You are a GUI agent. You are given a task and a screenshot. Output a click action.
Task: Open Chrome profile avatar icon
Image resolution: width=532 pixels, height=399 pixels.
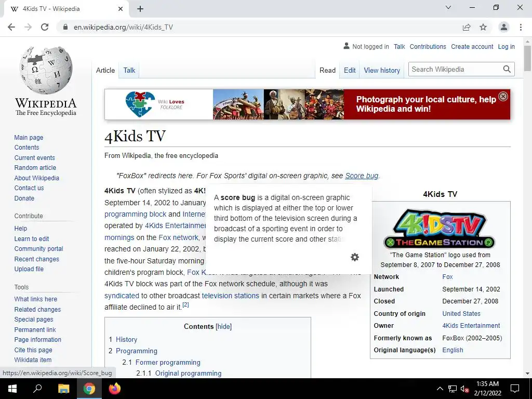point(504,27)
